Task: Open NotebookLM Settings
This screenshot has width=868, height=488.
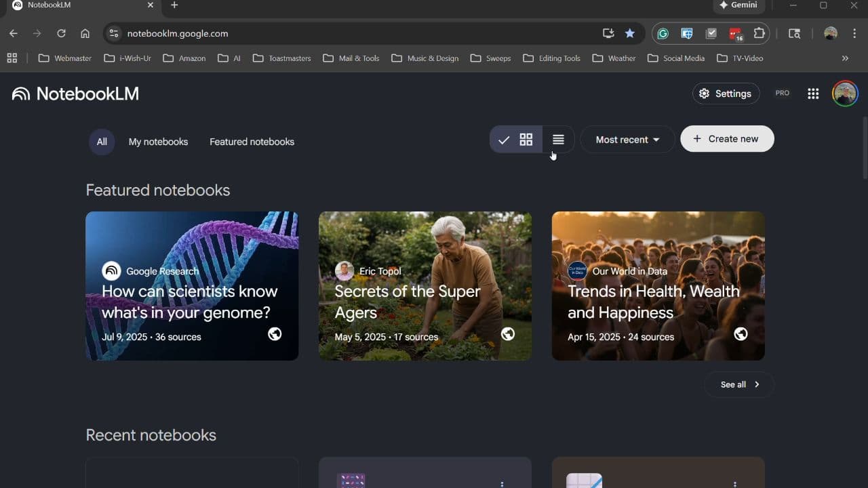Action: (726, 94)
